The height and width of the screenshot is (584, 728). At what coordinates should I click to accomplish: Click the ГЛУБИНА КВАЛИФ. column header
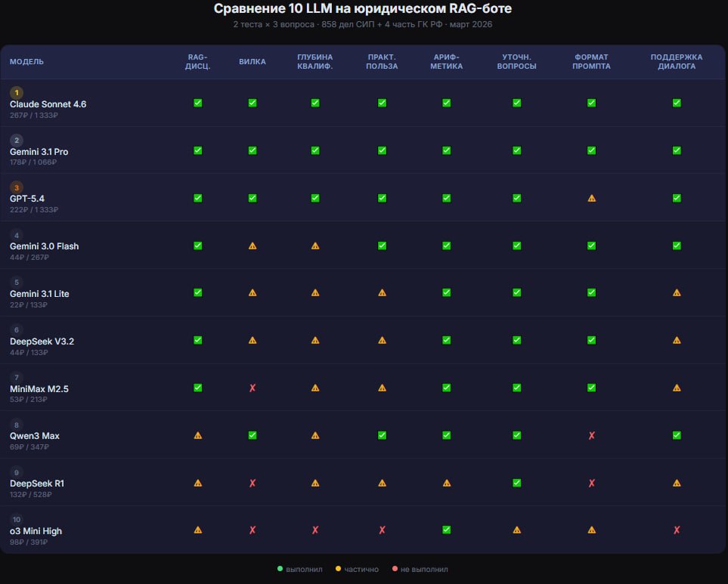(x=315, y=62)
